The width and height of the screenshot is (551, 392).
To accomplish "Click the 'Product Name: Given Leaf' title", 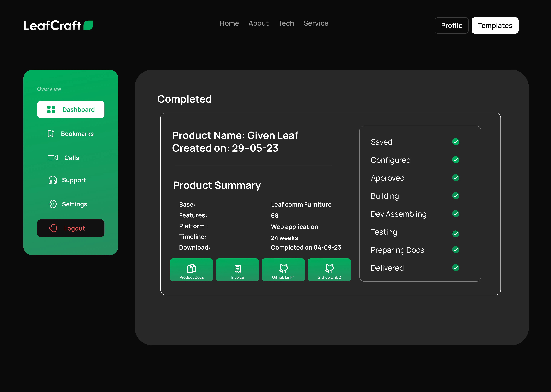I will coord(235,135).
